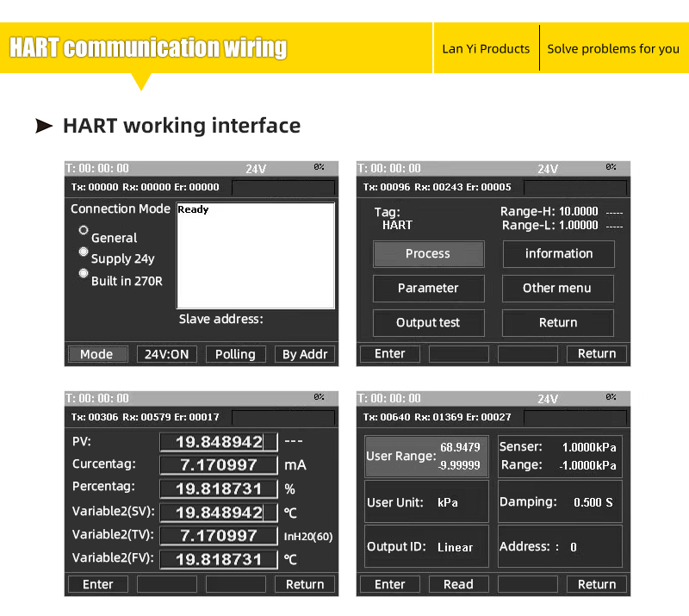The image size is (689, 616).
Task: Click the arrow icon beside HART working interface
Action: coord(44,127)
